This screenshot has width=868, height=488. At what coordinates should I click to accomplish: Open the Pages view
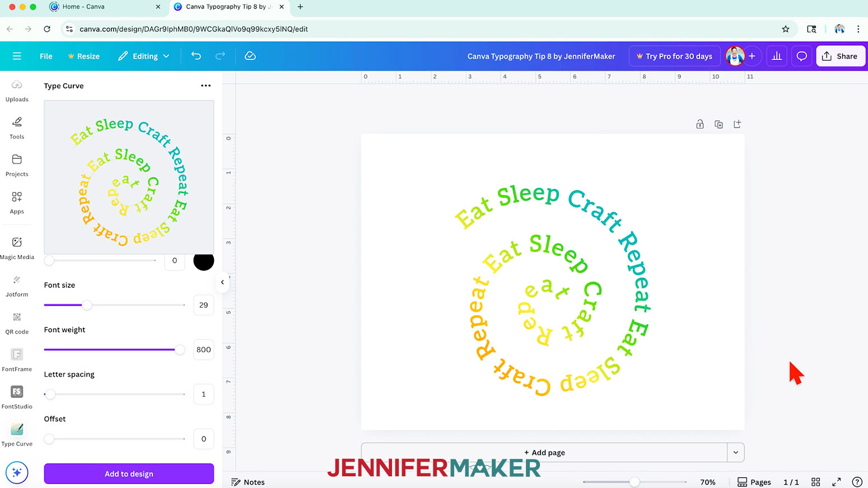pyautogui.click(x=754, y=482)
